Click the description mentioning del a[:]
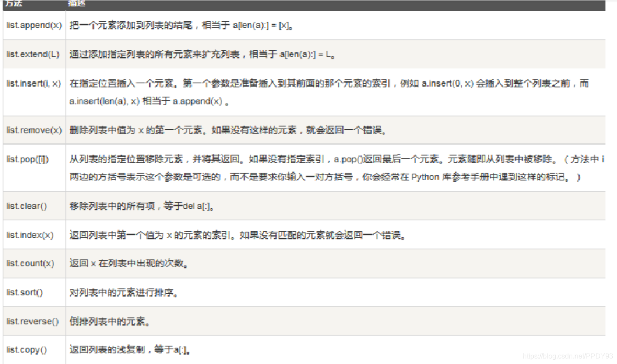 pos(142,206)
